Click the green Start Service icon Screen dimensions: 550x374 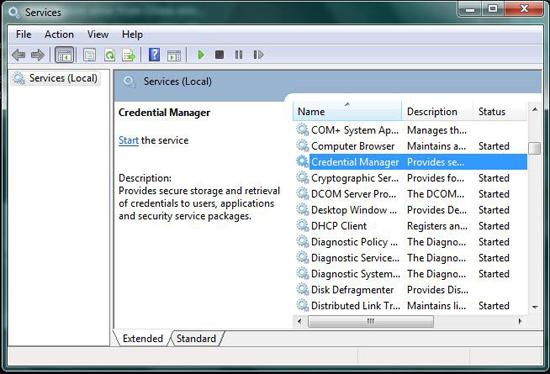coord(201,55)
